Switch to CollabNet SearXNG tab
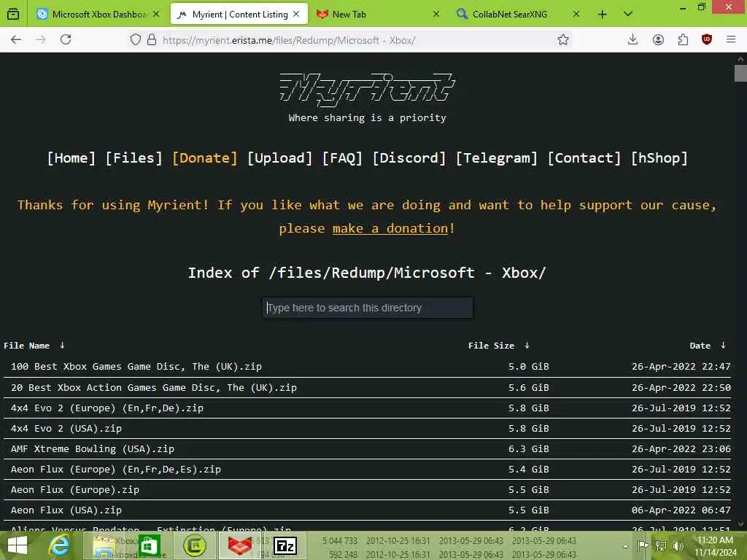The height and width of the screenshot is (560, 747). (x=518, y=15)
